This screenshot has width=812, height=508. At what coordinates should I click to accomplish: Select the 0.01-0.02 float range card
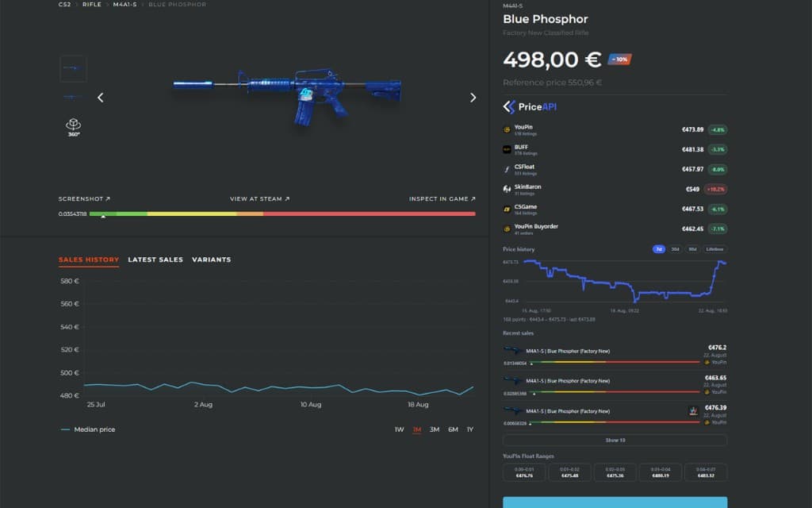pyautogui.click(x=569, y=472)
